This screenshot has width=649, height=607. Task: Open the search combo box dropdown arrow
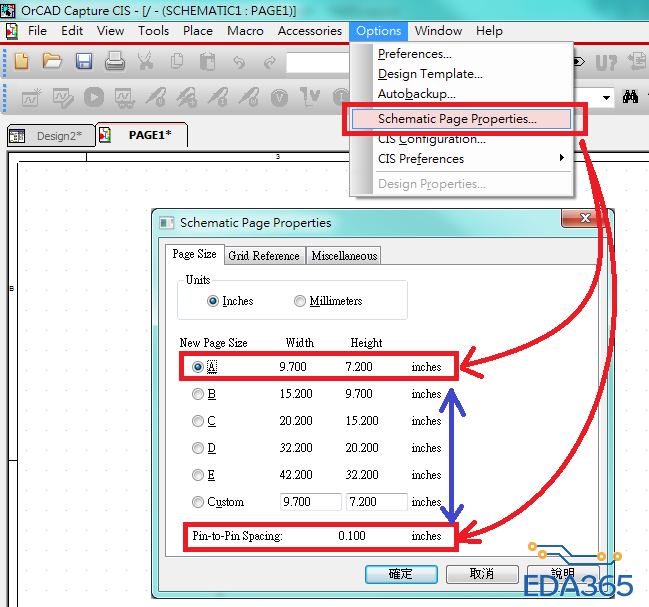click(x=606, y=98)
